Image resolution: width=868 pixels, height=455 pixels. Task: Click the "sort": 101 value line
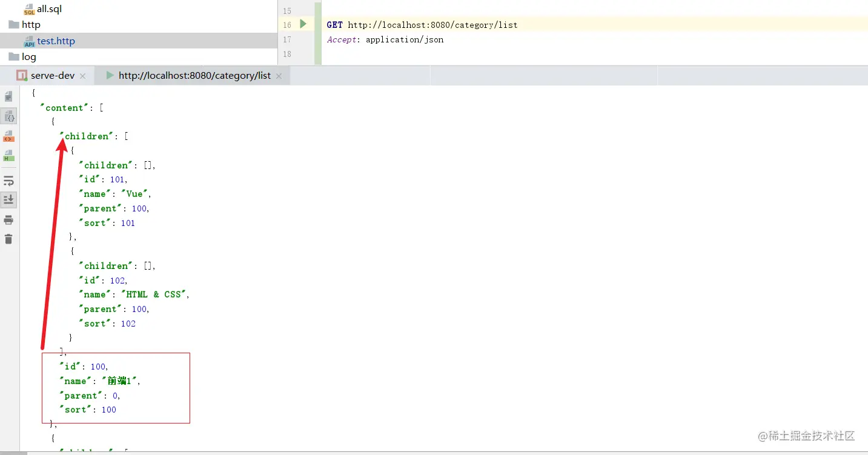[107, 223]
